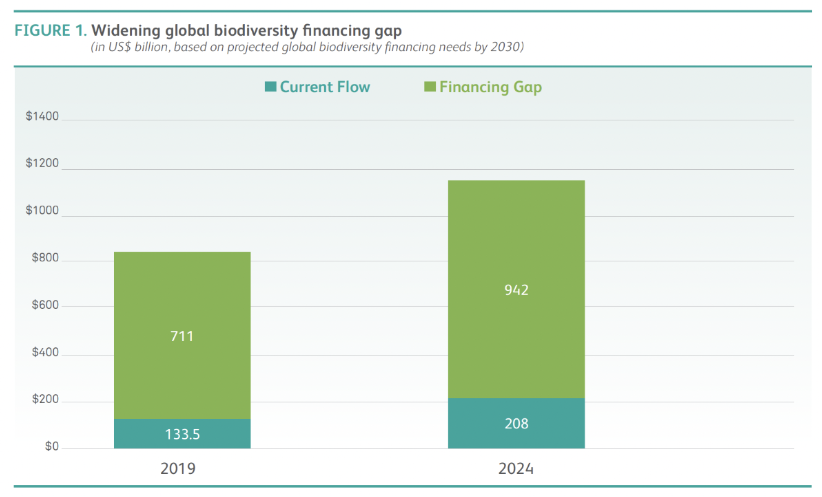Click the italic subtitle about US$ billion
This screenshot has height=497, width=822.
click(307, 47)
